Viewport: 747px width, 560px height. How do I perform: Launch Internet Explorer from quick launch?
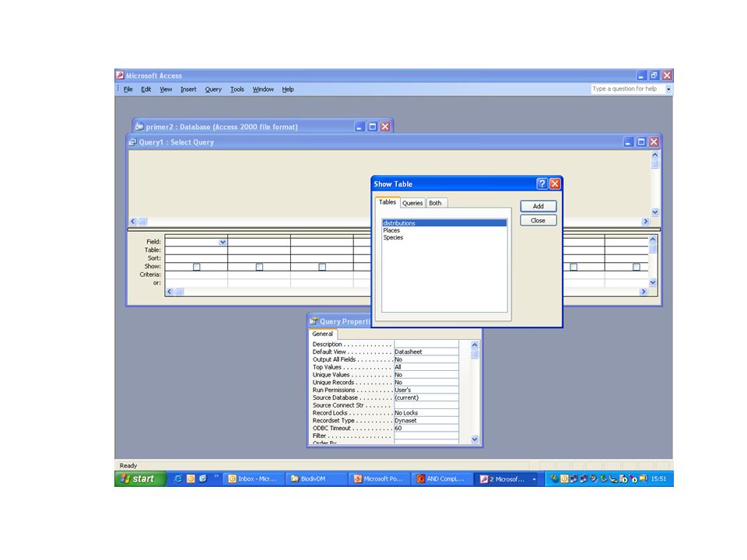point(177,478)
